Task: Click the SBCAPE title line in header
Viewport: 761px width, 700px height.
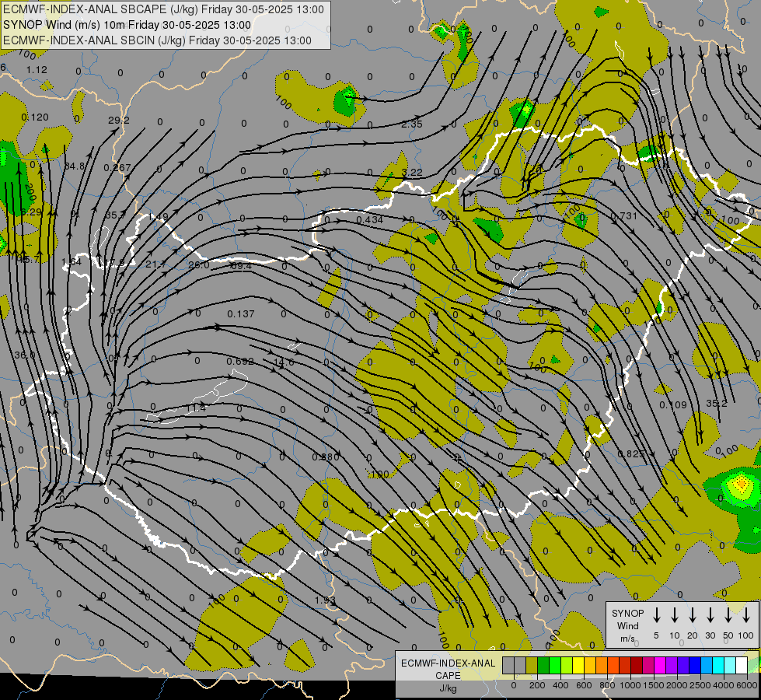Action: coord(163,9)
